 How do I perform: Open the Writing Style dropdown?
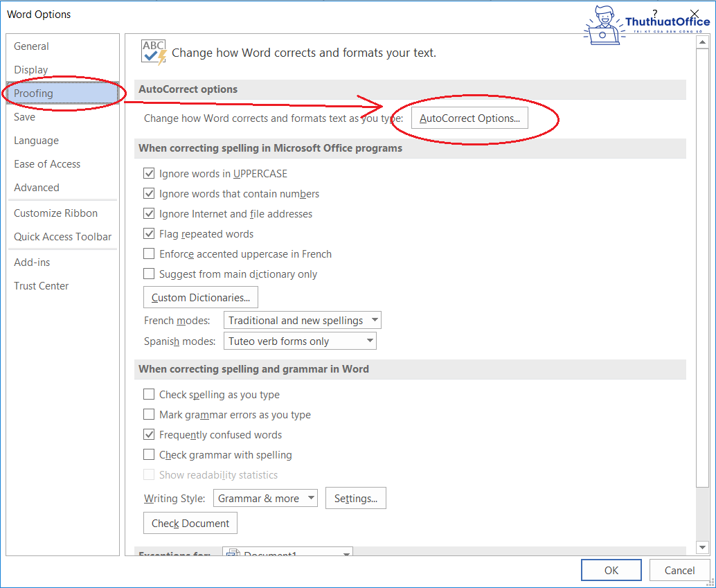264,498
